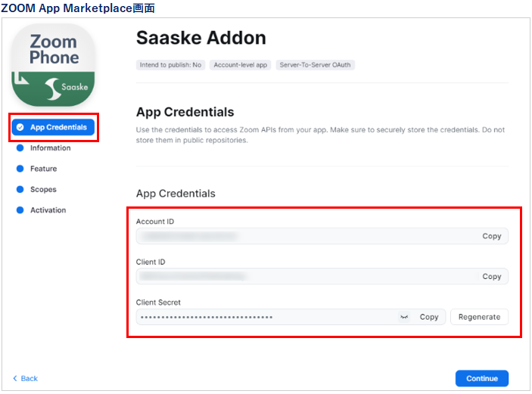Image resolution: width=532 pixels, height=394 pixels.
Task: Open the Feature sidebar step
Action: pyautogui.click(x=43, y=169)
